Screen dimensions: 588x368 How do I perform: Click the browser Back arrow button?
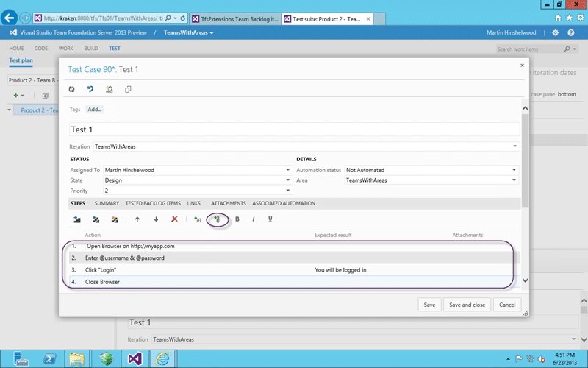pos(9,18)
